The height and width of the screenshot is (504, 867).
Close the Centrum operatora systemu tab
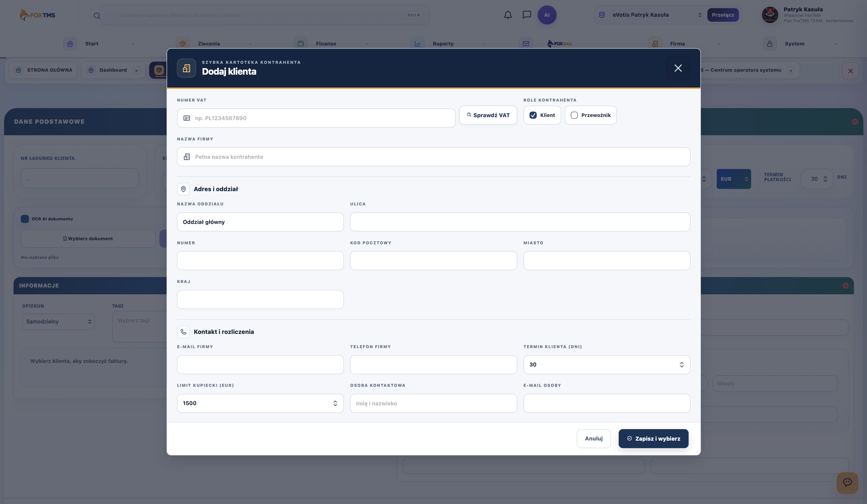791,70
